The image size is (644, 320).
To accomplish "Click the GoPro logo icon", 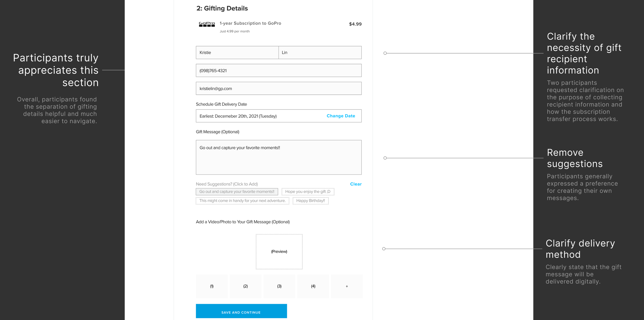I will pos(207,24).
